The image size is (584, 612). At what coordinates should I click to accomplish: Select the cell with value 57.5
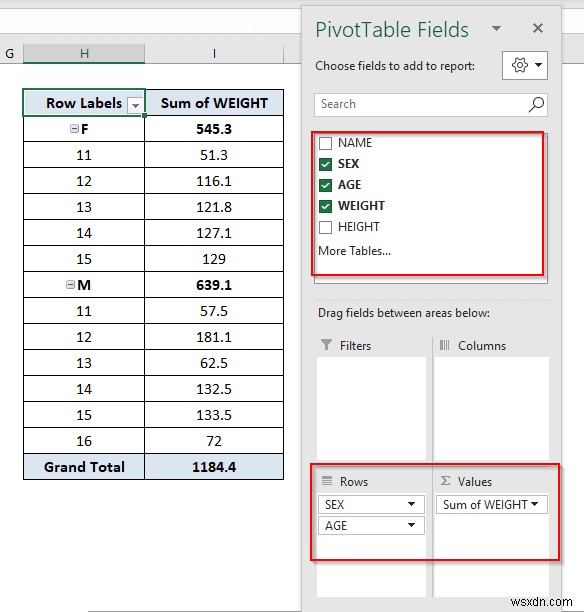pyautogui.click(x=214, y=311)
